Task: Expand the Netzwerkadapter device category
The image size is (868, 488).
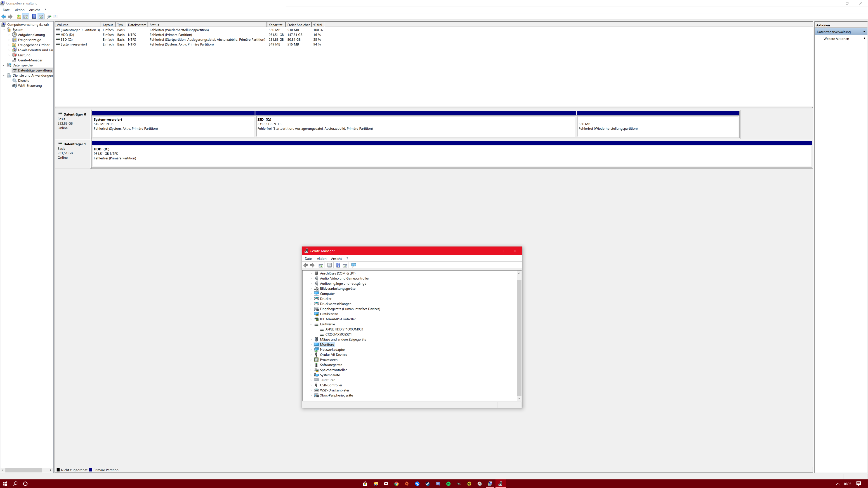Action: 311,350
